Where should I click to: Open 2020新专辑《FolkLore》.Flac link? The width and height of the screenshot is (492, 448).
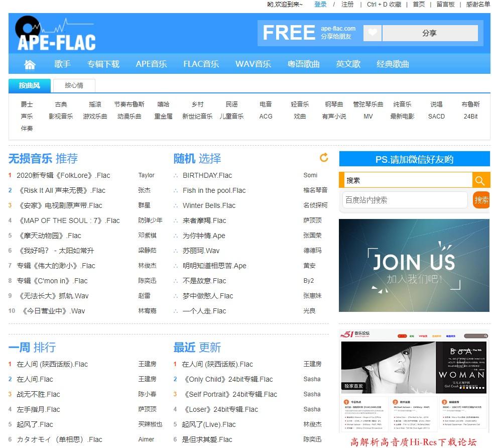(63, 175)
